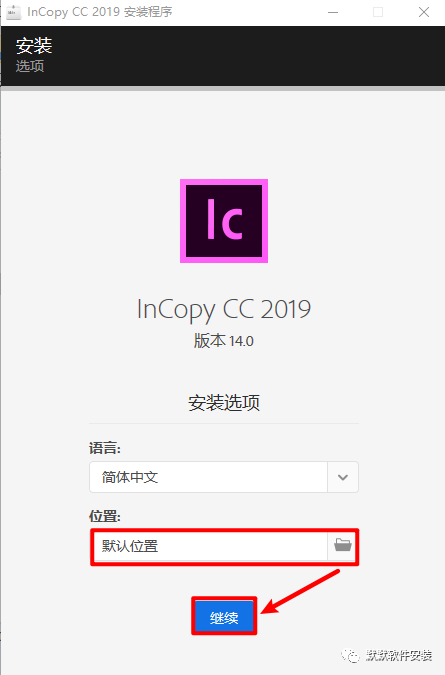Select the 默认位置 location field

[x=210, y=546]
